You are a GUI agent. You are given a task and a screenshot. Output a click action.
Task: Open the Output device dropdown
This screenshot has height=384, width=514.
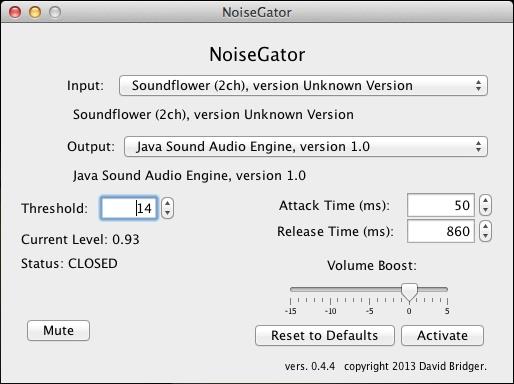[306, 147]
